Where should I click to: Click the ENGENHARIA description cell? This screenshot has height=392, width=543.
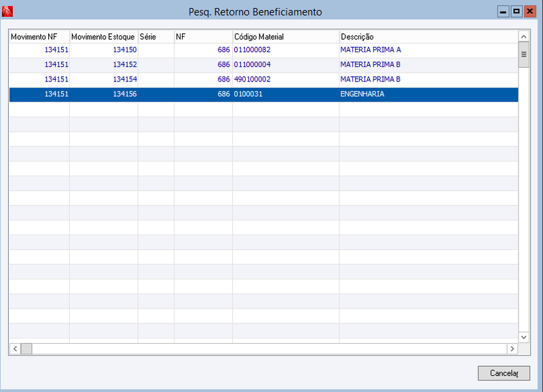pyautogui.click(x=429, y=94)
